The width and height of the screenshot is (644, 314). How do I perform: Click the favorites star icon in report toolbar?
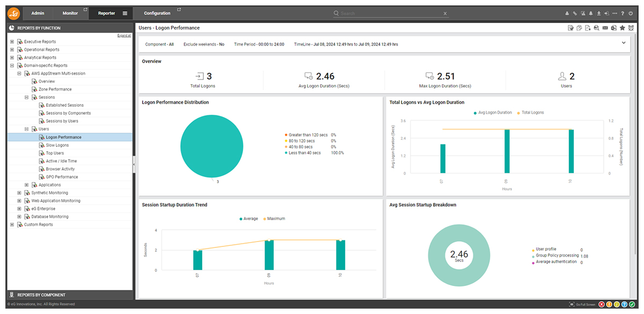(622, 28)
